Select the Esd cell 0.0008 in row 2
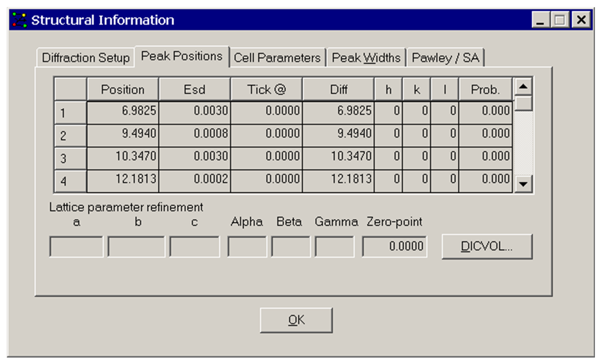The width and height of the screenshot is (602, 364). tap(195, 135)
